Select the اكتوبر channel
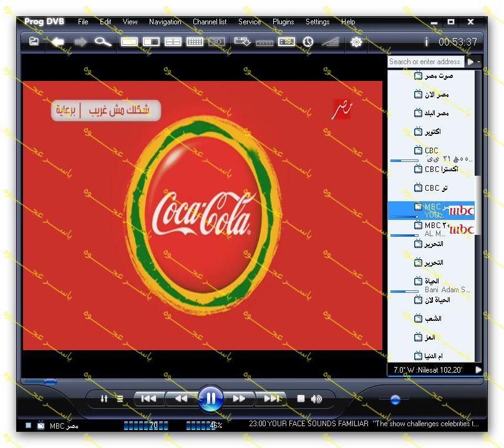The width and height of the screenshot is (504, 448). pos(431,131)
